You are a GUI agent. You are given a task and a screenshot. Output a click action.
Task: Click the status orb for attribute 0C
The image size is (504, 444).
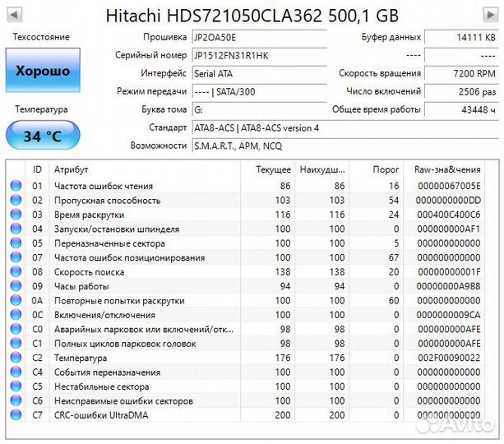16,314
